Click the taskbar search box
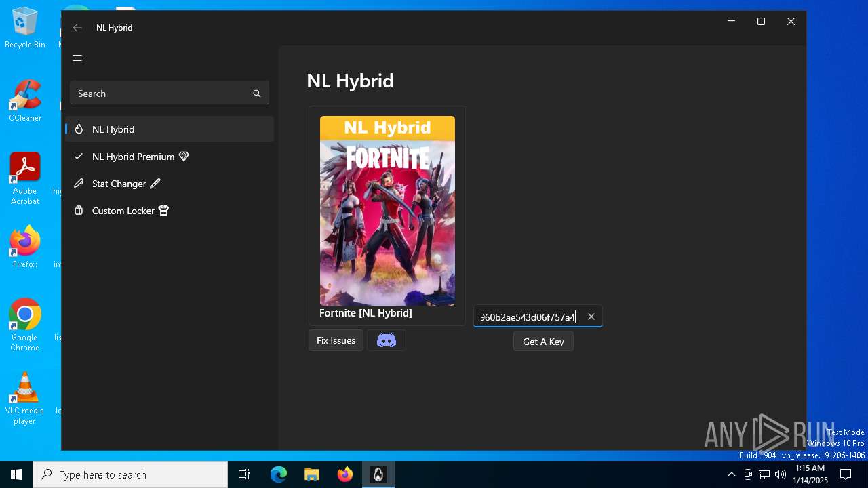This screenshot has height=488, width=868. (130, 474)
